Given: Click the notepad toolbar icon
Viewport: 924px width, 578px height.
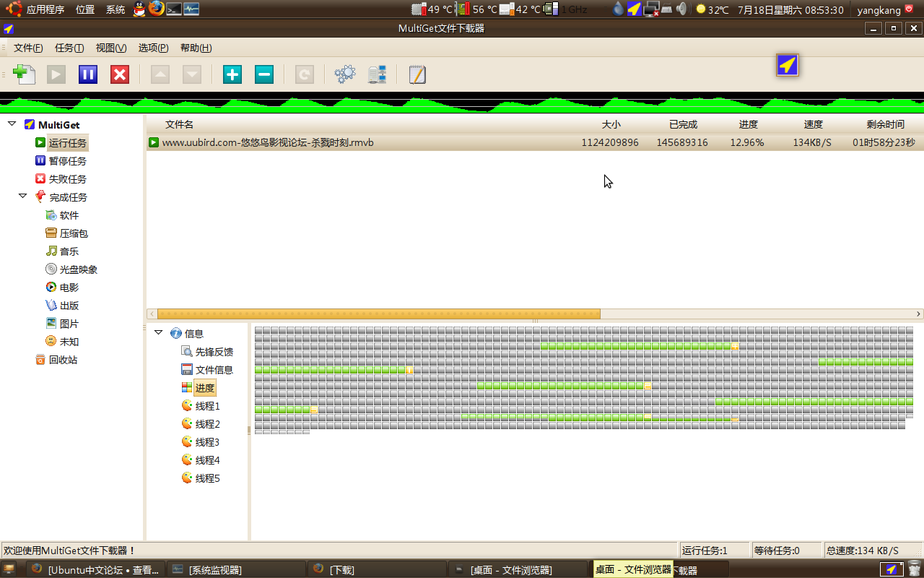Looking at the screenshot, I should point(417,74).
